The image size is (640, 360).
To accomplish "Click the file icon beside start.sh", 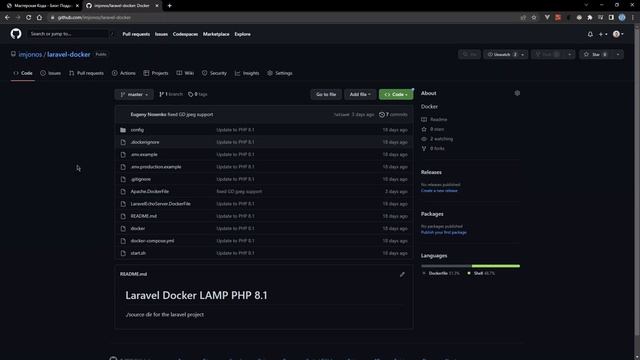I will pos(123,253).
